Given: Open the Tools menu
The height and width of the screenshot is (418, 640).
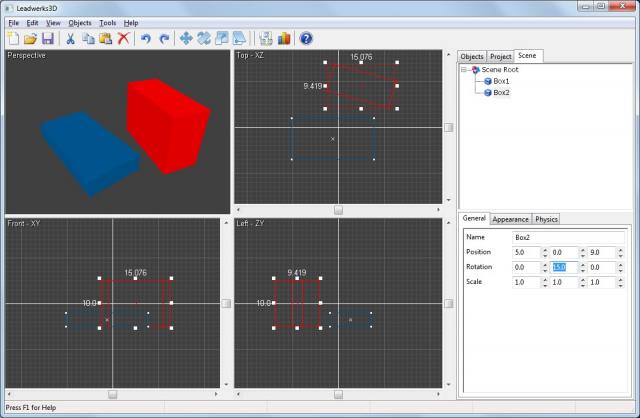Looking at the screenshot, I should [x=107, y=22].
